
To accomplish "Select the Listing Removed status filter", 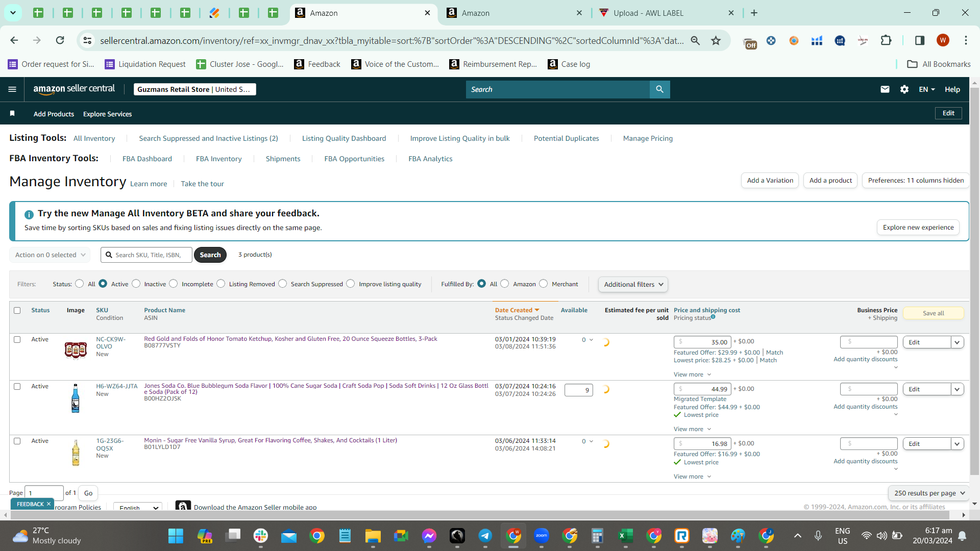I will 220,284.
